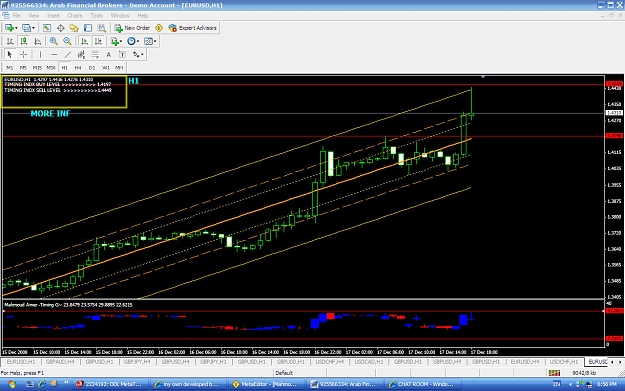The height and width of the screenshot is (391, 625).
Task: Switch to the EURUSD,H4 chart tab
Action: (x=525, y=362)
